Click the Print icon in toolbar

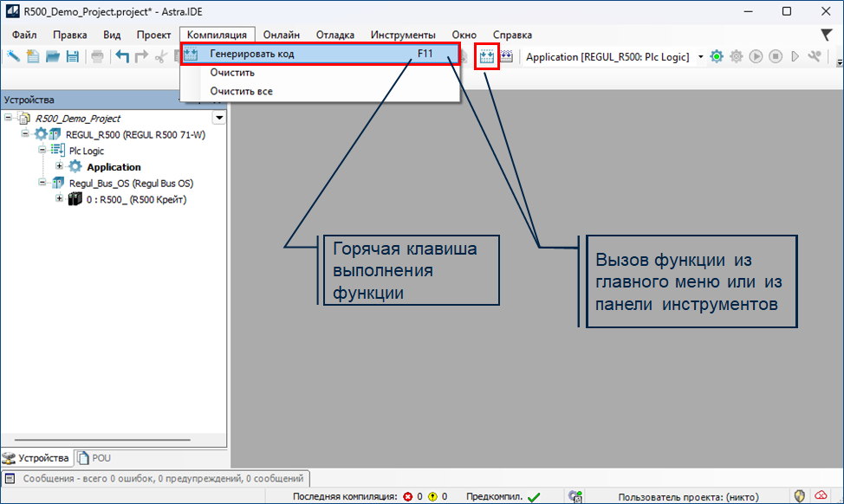click(x=97, y=57)
